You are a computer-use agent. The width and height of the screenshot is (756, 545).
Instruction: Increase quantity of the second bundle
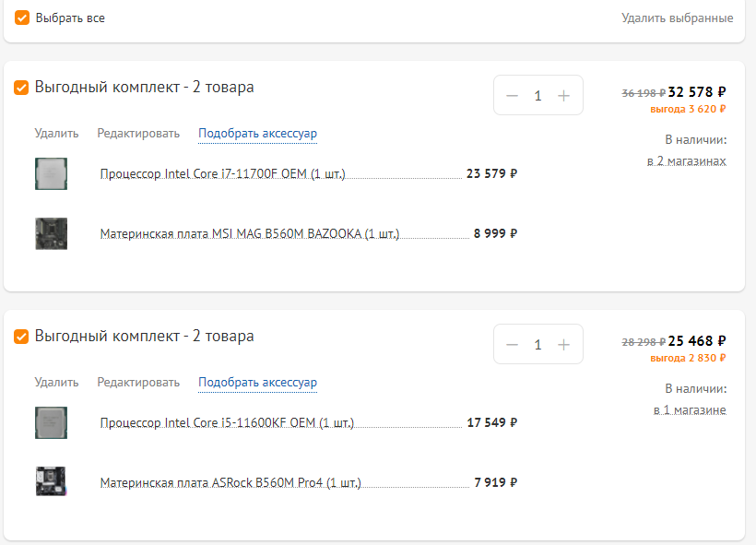point(564,345)
